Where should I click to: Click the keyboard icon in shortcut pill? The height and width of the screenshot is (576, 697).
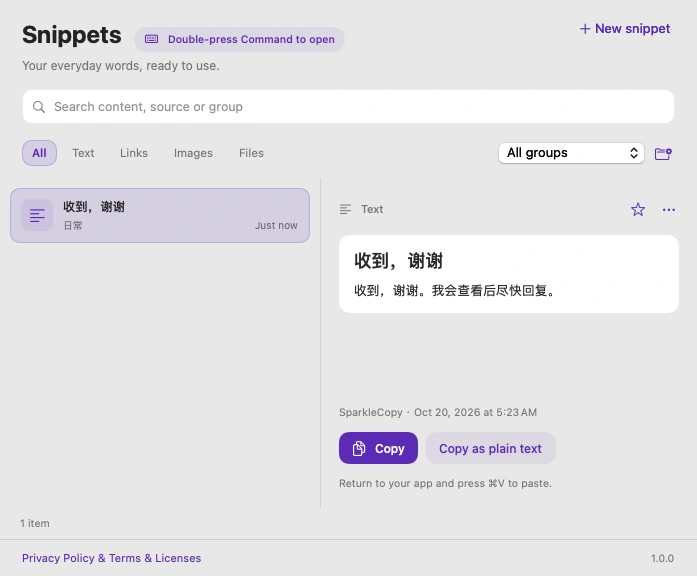152,39
